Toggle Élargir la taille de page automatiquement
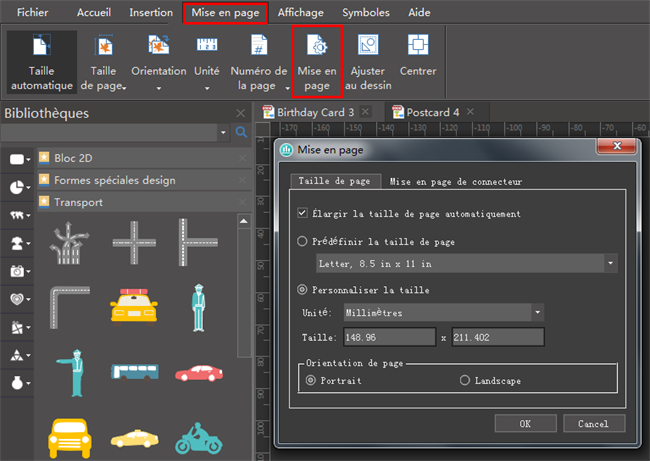The height and width of the screenshot is (461, 650). coord(303,213)
